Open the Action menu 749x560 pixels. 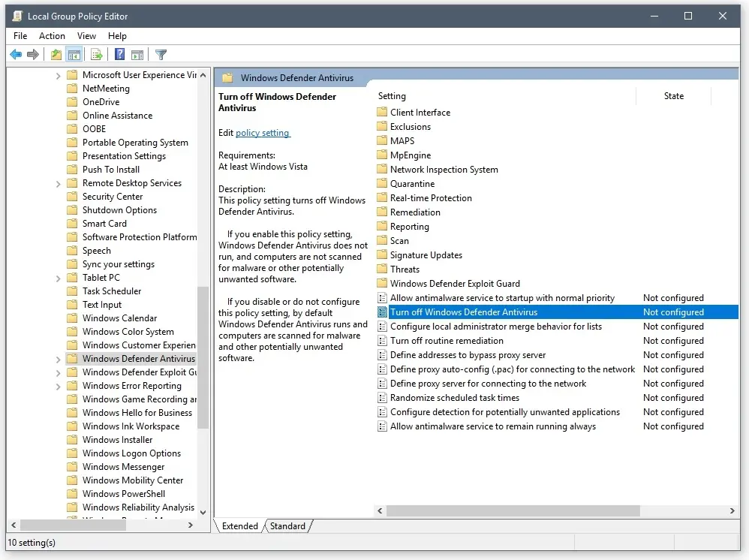pyautogui.click(x=52, y=36)
